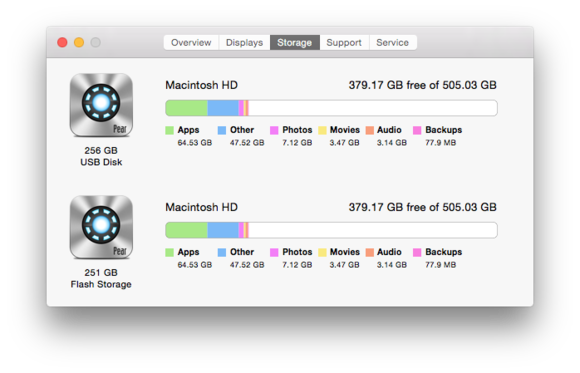
Task: Select the Storage tab
Action: click(295, 43)
